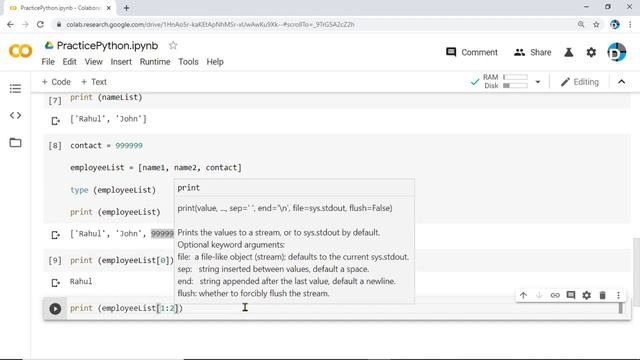Bookmark this page with the star
Screen dimensions: 640x360
(596, 24)
